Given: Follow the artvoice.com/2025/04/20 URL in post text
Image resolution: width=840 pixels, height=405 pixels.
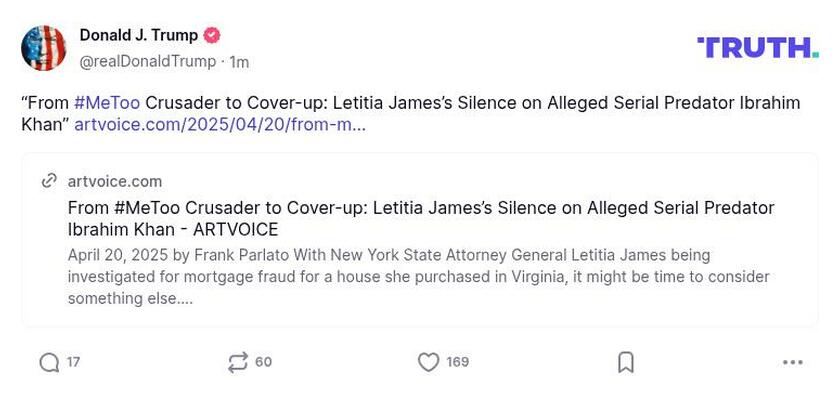Looking at the screenshot, I should [x=219, y=125].
